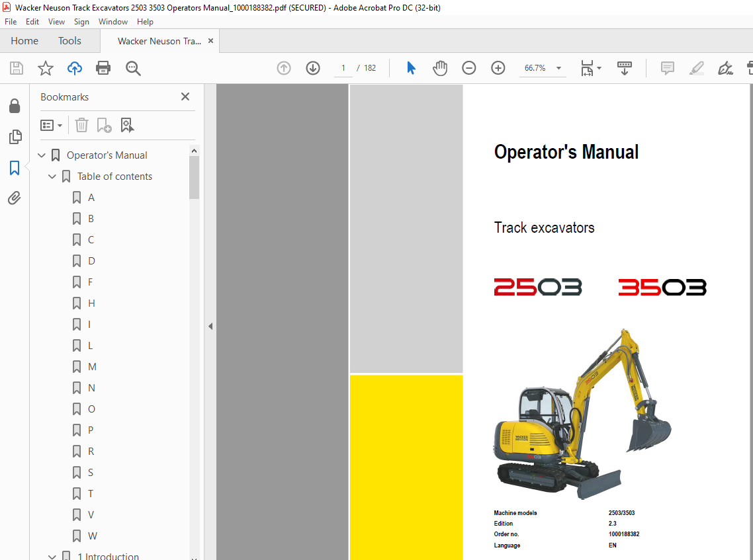Add file to starred with star icon
This screenshot has width=753, height=560.
[x=46, y=68]
